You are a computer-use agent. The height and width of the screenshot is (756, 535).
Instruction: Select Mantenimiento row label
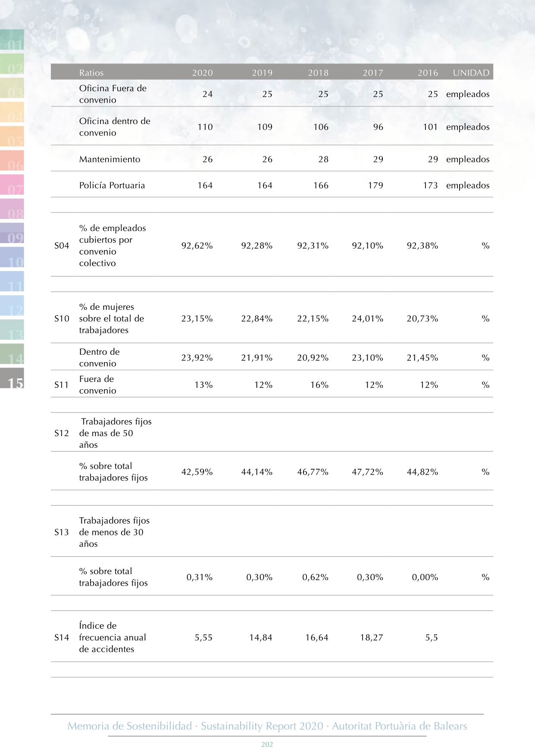110,159
